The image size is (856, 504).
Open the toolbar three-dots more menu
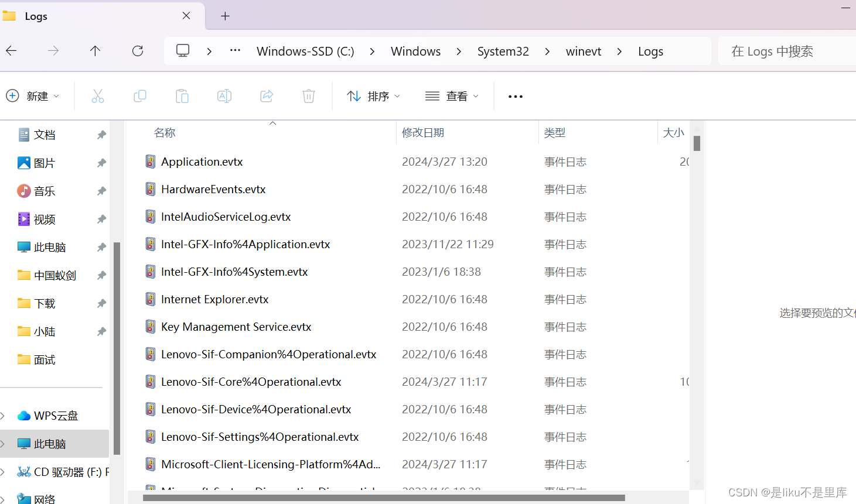tap(516, 97)
